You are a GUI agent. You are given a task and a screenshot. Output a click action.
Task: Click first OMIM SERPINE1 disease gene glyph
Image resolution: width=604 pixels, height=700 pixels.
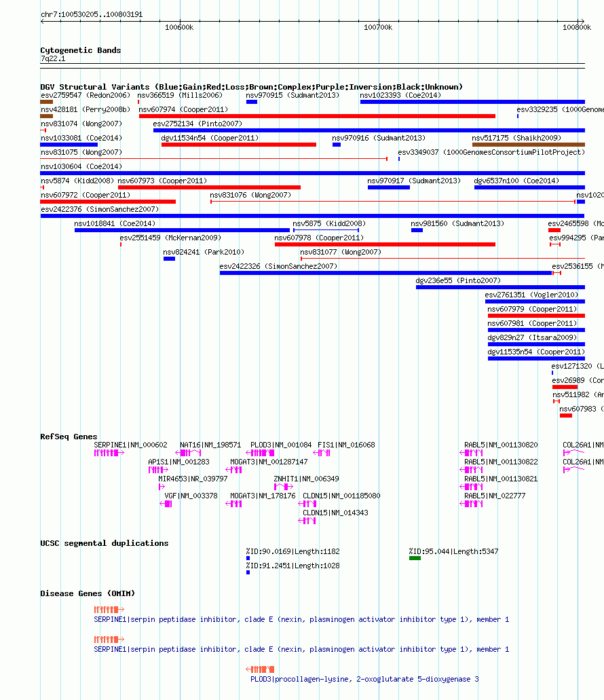point(109,610)
